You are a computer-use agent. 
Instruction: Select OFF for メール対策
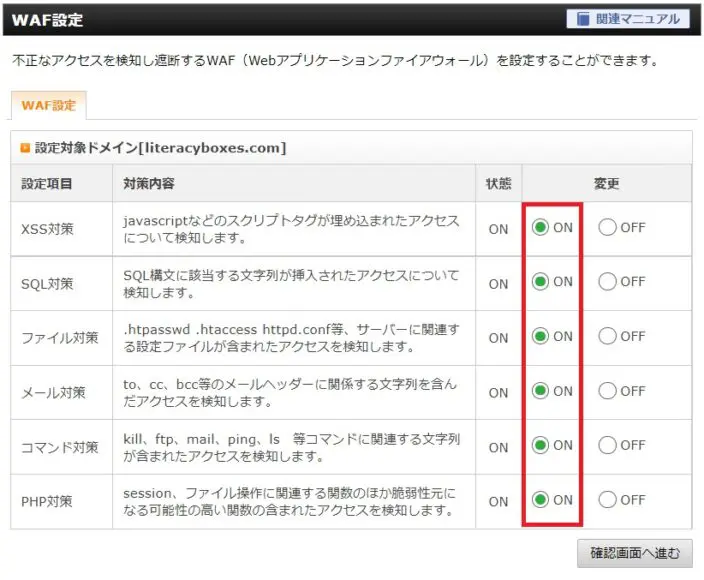coord(607,391)
